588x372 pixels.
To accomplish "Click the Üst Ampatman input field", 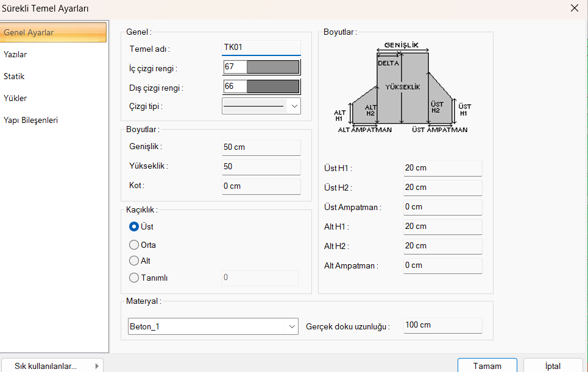I will click(x=442, y=207).
